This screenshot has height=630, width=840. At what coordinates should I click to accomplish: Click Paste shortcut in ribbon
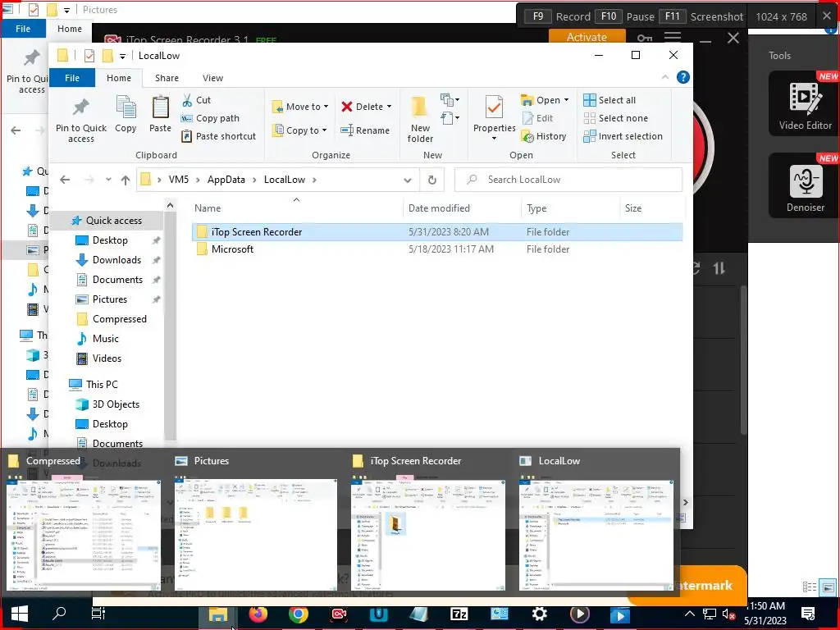pyautogui.click(x=218, y=136)
